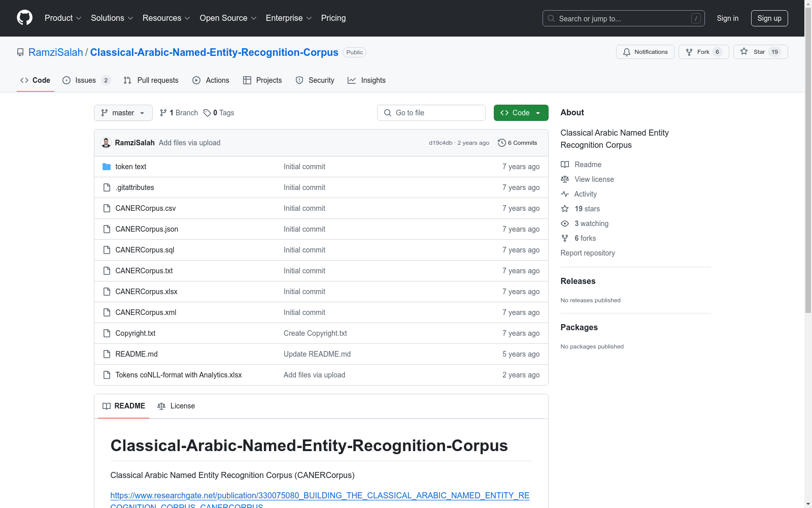Viewport: 812px width, 508px height.
Task: Click file icon for Tokens coNLL-format file
Action: (x=107, y=375)
